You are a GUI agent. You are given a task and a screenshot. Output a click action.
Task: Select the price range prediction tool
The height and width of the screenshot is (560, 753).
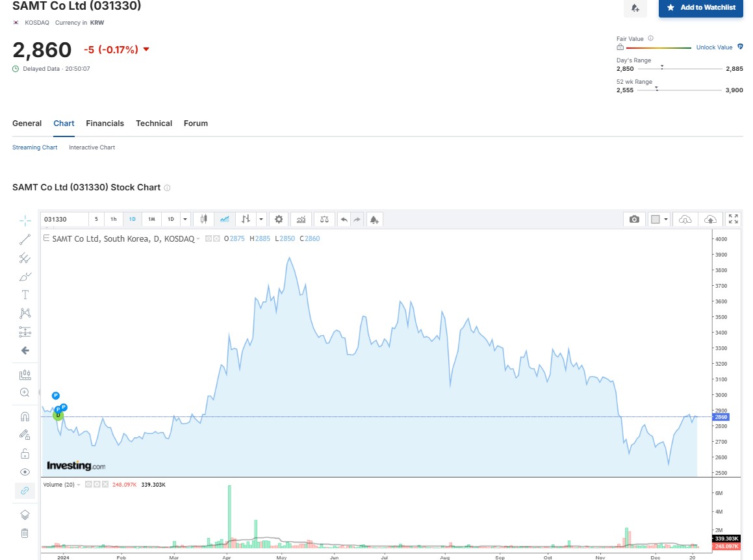25,332
